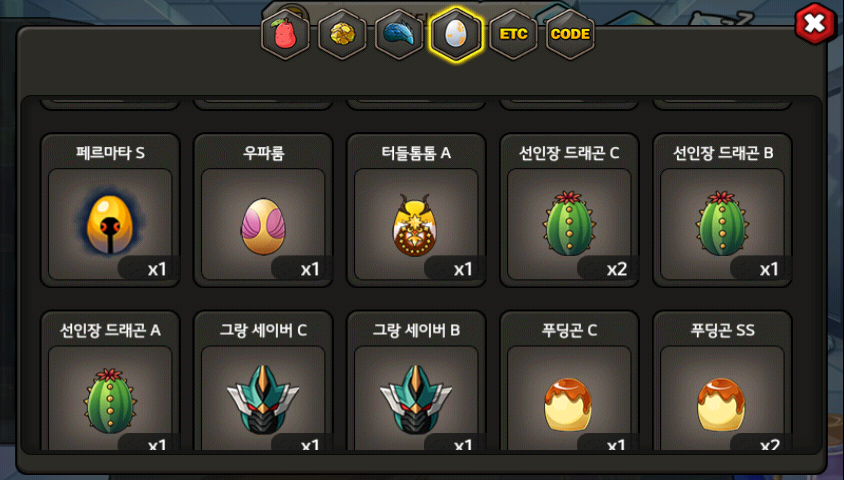Click the 선인장 드래곤 C card title

[x=569, y=153]
